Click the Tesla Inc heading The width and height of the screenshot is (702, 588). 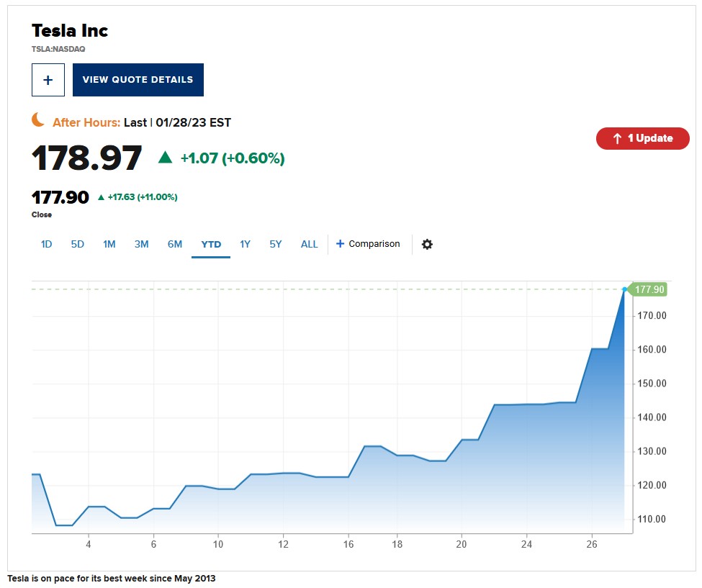(70, 30)
